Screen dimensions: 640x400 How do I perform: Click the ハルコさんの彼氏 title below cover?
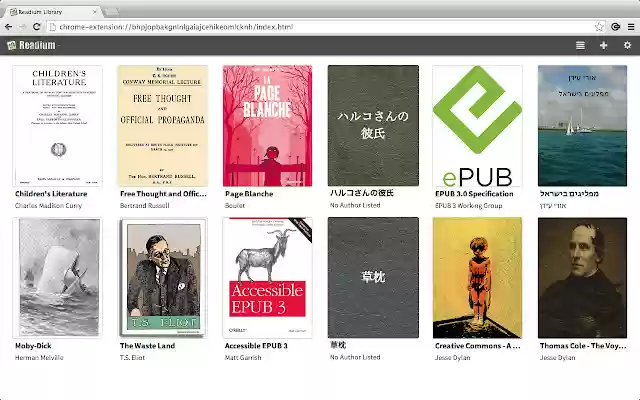362,193
